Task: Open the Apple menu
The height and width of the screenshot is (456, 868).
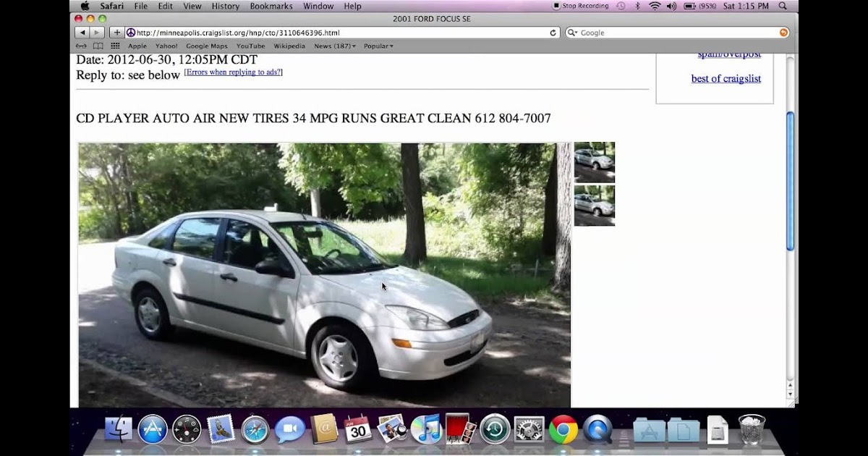Action: pyautogui.click(x=85, y=6)
